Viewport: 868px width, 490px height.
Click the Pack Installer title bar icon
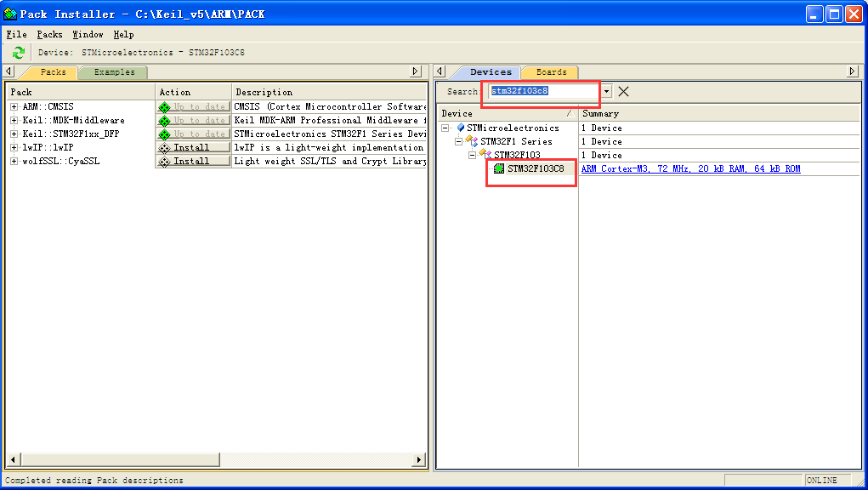click(10, 14)
